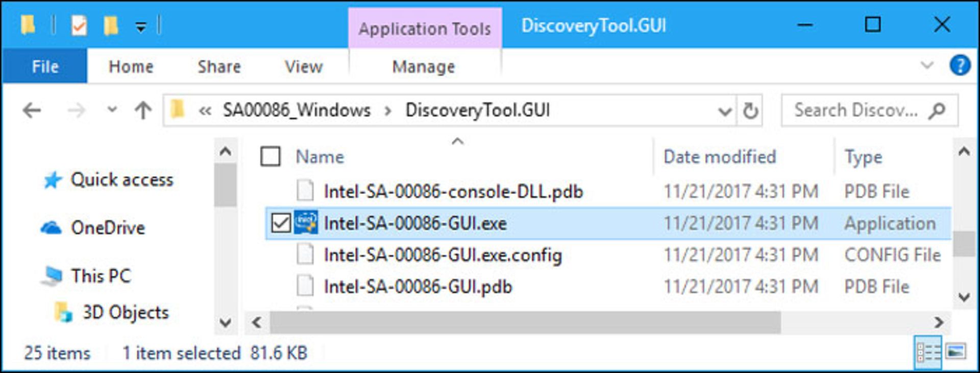Navigate to SA00086_Windows in breadcrumb
980x373 pixels.
[297, 110]
